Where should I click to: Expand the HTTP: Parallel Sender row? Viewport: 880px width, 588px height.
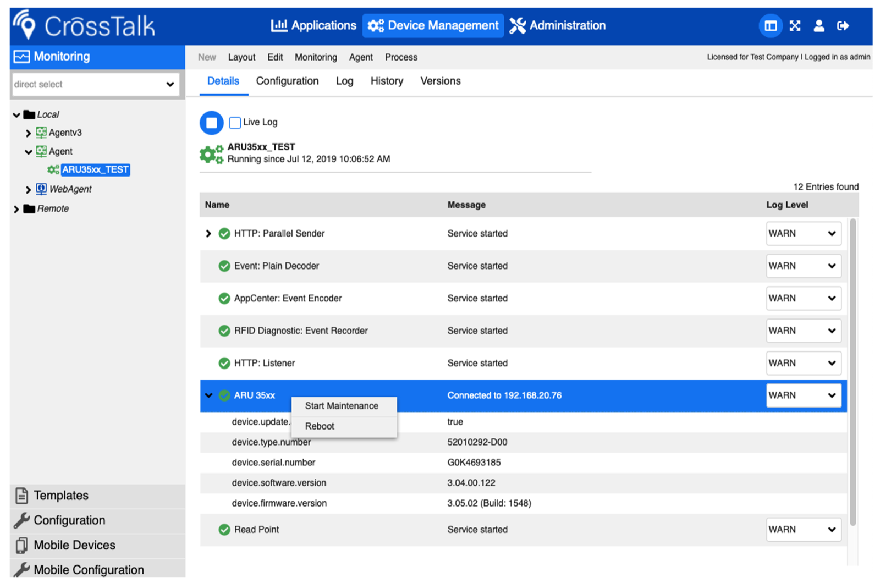208,234
